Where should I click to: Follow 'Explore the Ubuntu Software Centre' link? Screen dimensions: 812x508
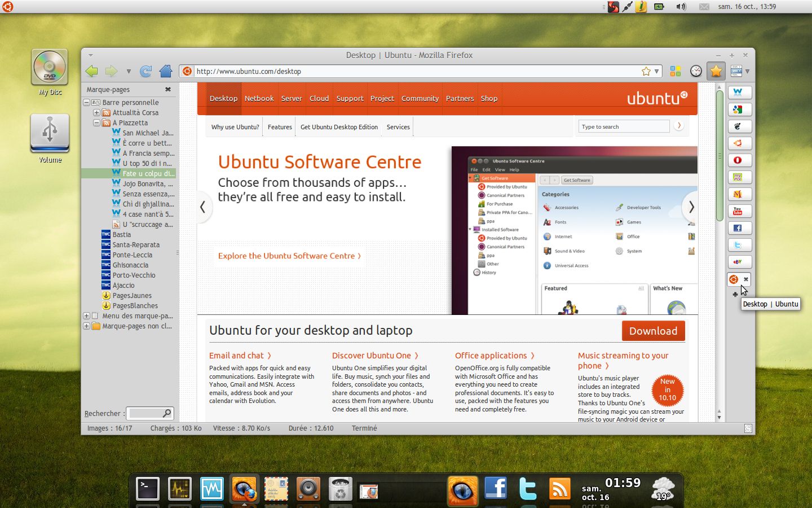289,256
